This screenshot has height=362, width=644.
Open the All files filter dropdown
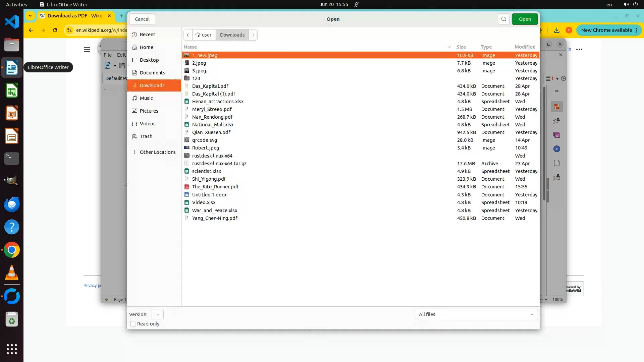click(x=476, y=314)
